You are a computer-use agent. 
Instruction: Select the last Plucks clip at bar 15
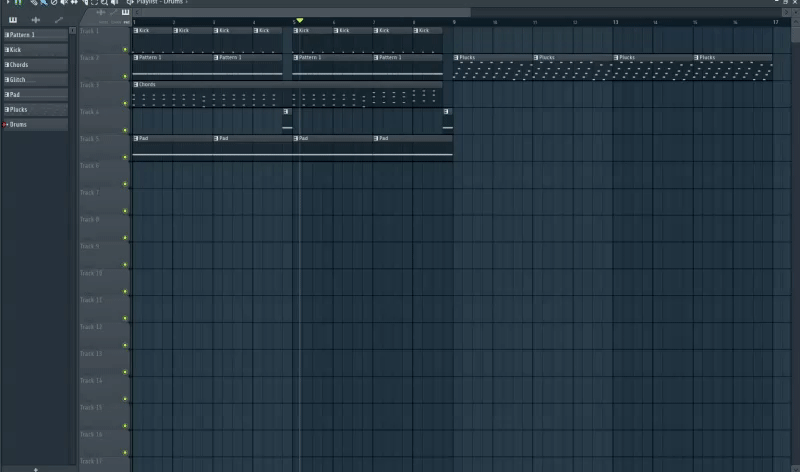[x=733, y=68]
